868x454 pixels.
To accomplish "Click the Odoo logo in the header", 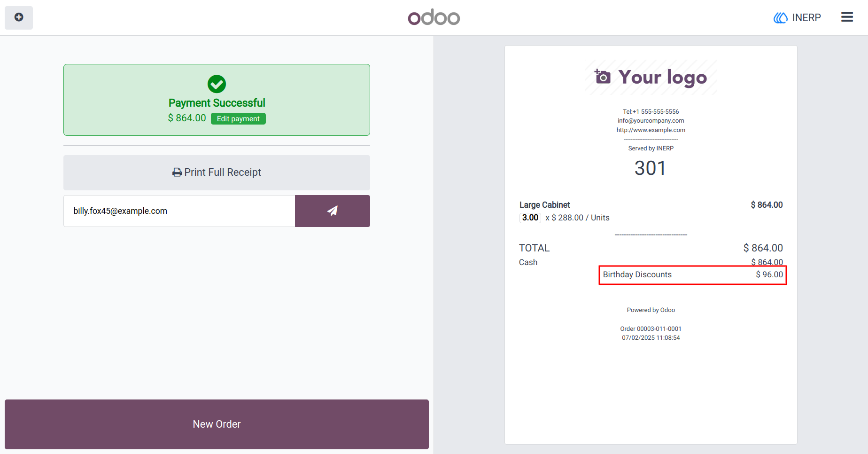I will click(434, 17).
